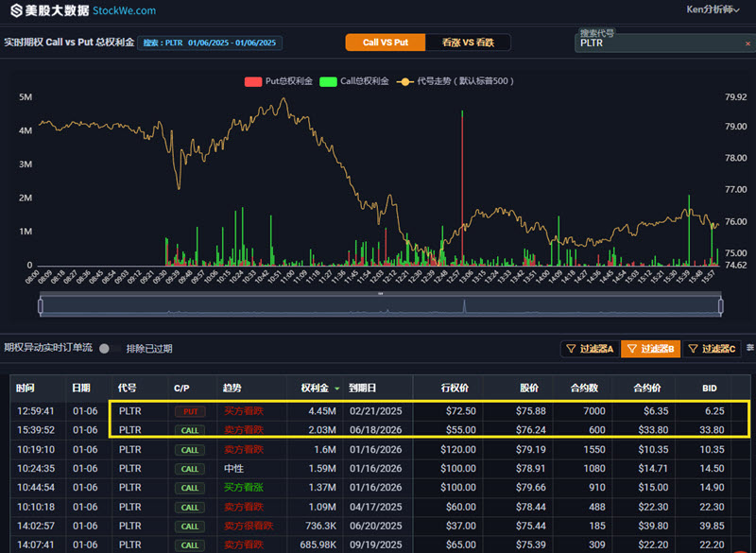Select the 12:59:41 time cell
The height and width of the screenshot is (553, 756).
click(x=36, y=411)
